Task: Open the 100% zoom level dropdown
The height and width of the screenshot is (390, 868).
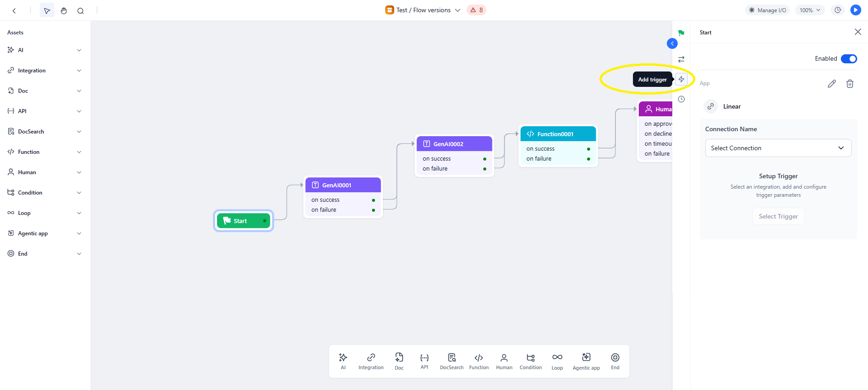Action: pos(810,10)
